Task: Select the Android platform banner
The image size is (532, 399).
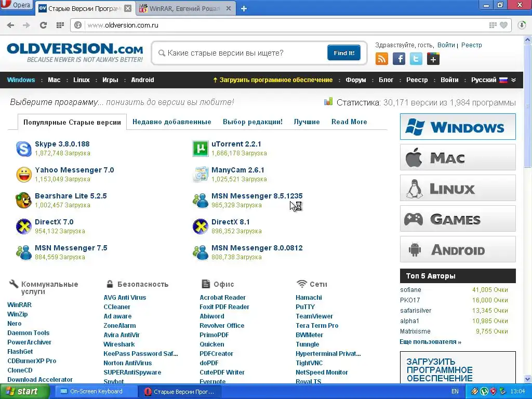Action: (x=458, y=249)
